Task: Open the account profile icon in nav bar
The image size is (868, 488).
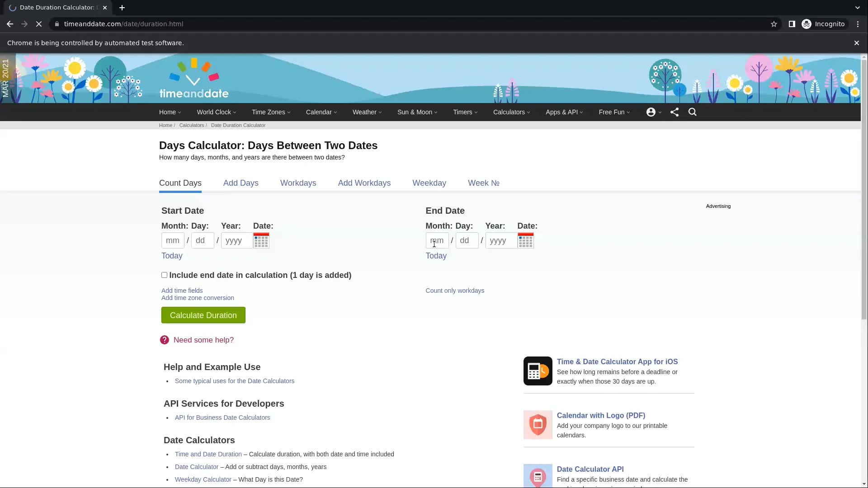Action: [651, 112]
